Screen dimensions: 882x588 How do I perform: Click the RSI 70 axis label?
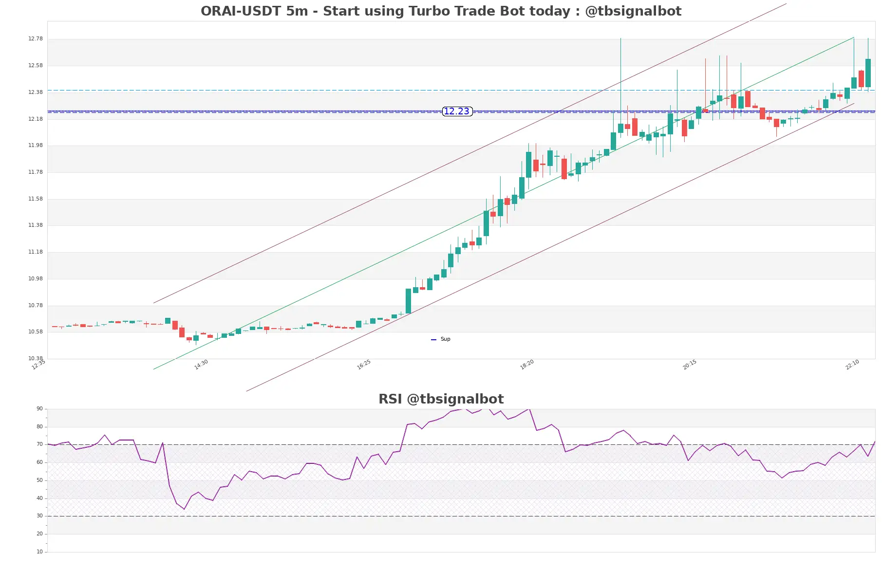coord(39,444)
